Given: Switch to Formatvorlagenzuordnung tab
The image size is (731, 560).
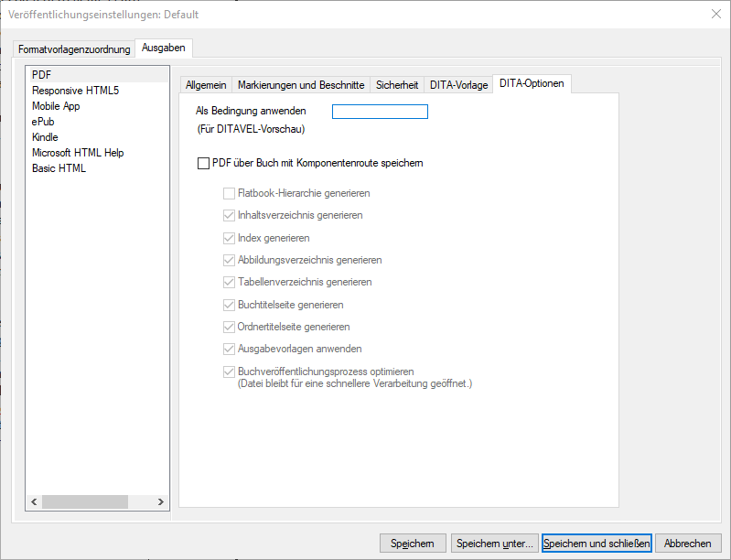Looking at the screenshot, I should [74, 49].
